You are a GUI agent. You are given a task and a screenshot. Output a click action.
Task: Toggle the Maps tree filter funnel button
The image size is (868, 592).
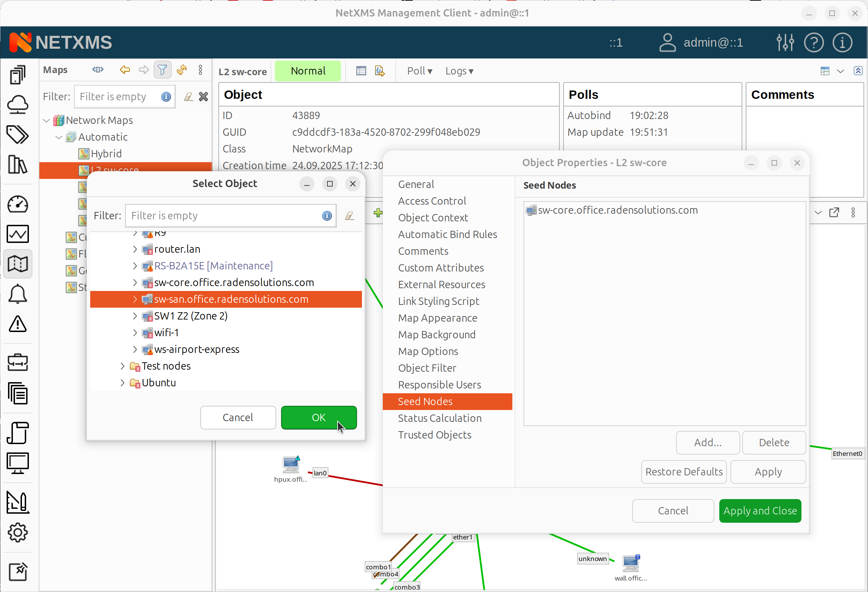(x=162, y=70)
